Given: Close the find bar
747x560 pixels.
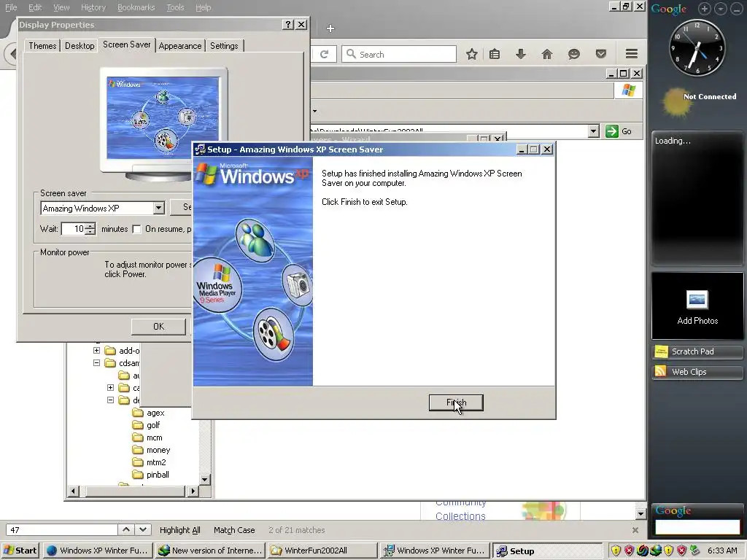Looking at the screenshot, I should pos(635,530).
